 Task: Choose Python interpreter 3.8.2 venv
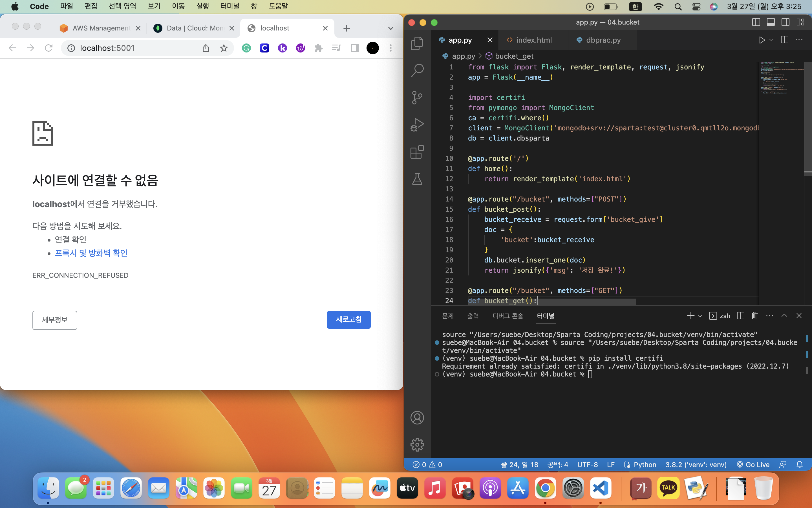click(x=696, y=464)
